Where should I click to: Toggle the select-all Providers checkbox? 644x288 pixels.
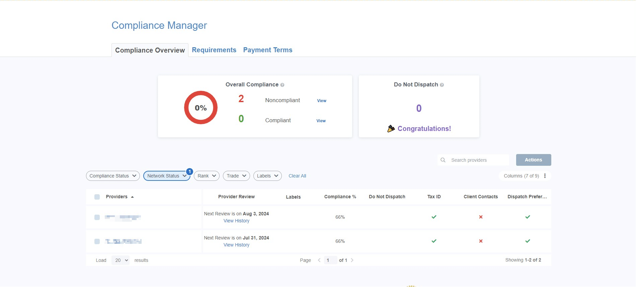click(97, 197)
